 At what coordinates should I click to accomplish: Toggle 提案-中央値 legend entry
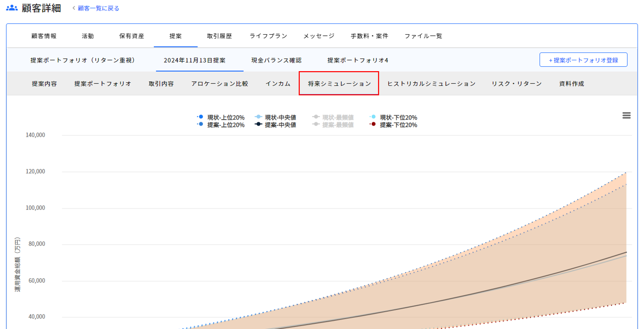tap(280, 125)
